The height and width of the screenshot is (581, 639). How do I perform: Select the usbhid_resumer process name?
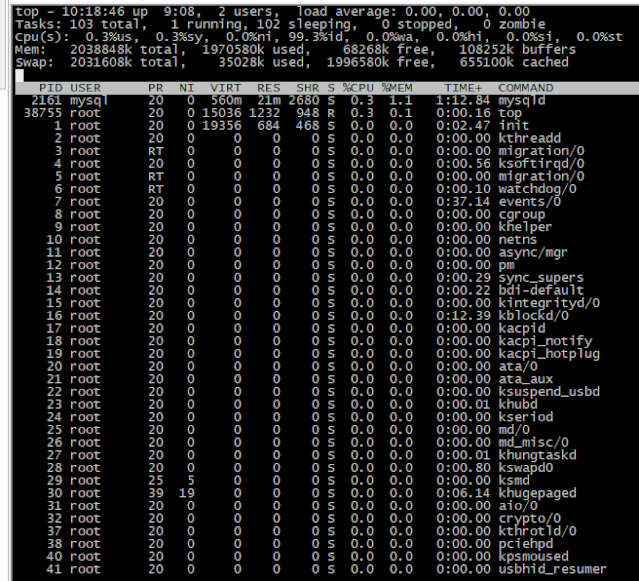point(552,569)
